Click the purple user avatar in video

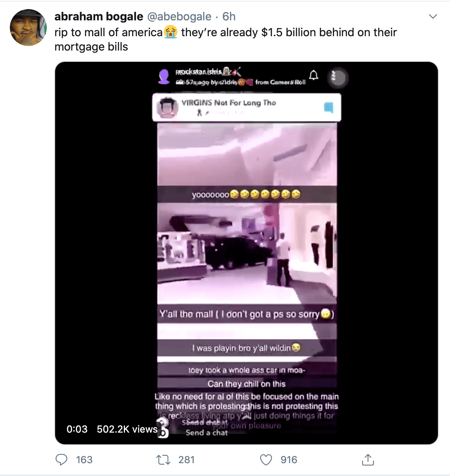[164, 77]
